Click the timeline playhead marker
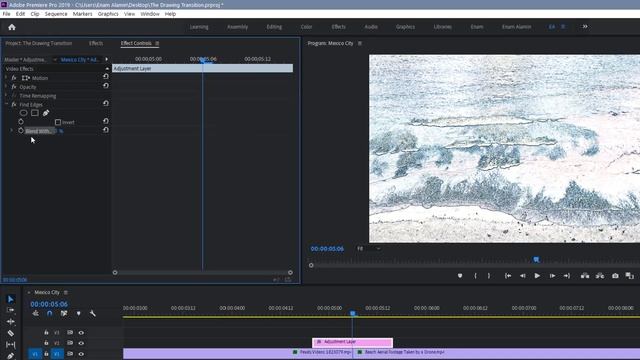640x360 pixels. pos(353,313)
